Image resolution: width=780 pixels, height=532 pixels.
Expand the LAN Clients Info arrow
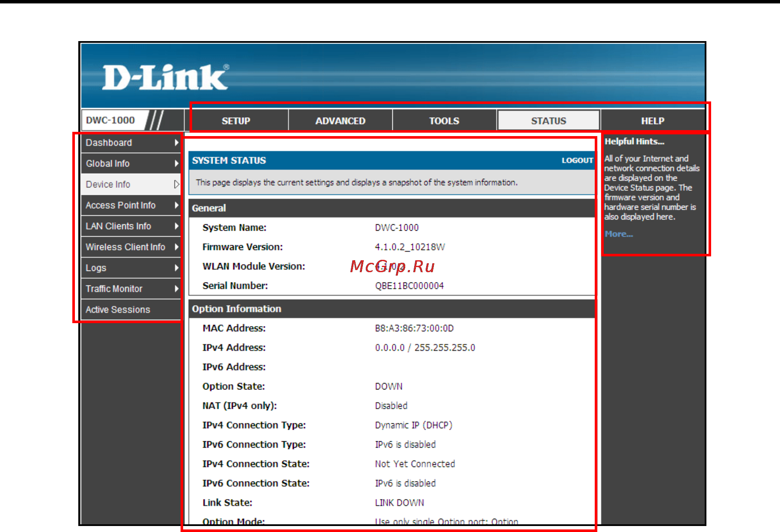(176, 226)
